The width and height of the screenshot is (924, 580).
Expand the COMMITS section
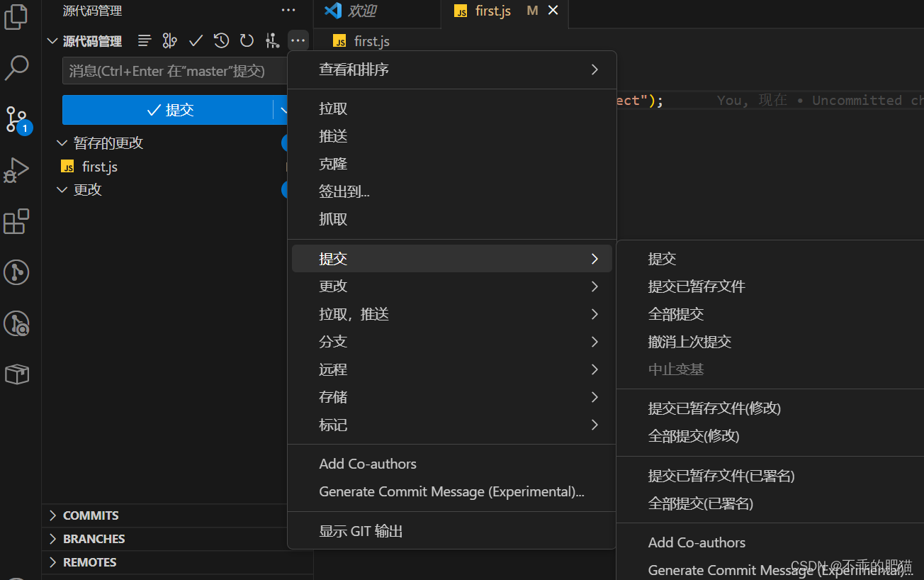point(52,515)
